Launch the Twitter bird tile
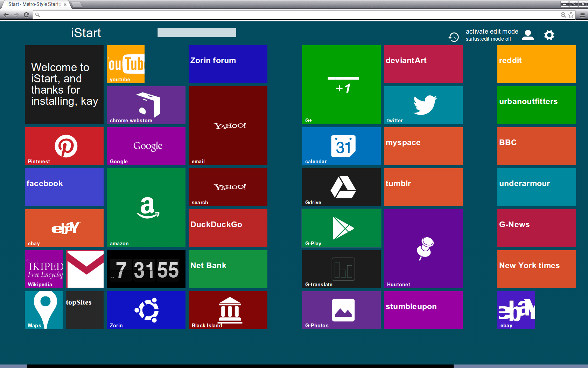Screen dimensions: 588x368 pyautogui.click(x=423, y=105)
